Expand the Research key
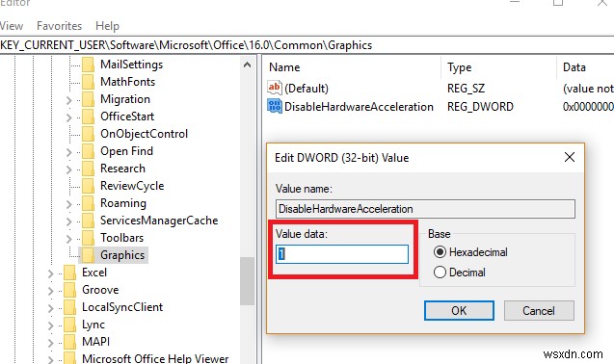Viewport: 614px width, 364px height. click(x=69, y=169)
